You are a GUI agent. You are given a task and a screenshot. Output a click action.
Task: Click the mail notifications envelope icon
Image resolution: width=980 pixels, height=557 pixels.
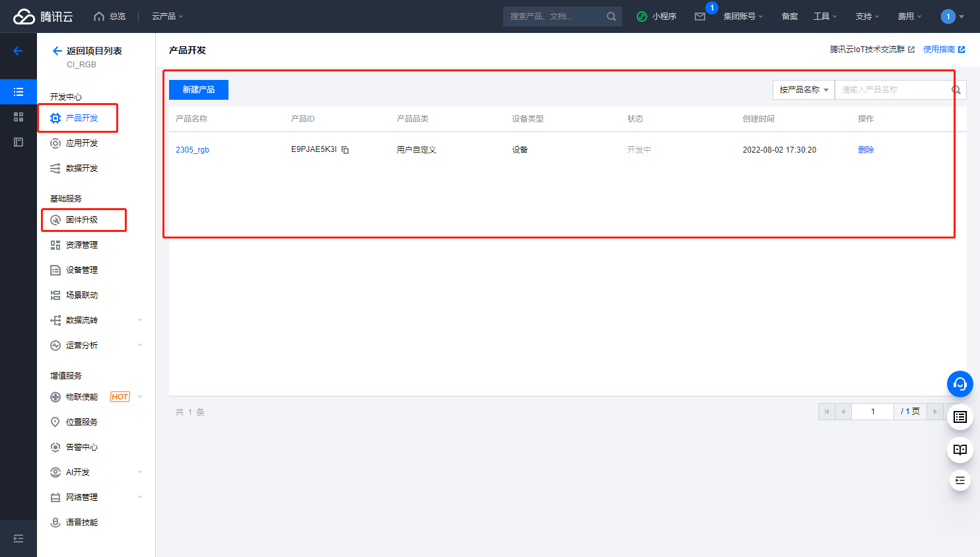pyautogui.click(x=700, y=17)
